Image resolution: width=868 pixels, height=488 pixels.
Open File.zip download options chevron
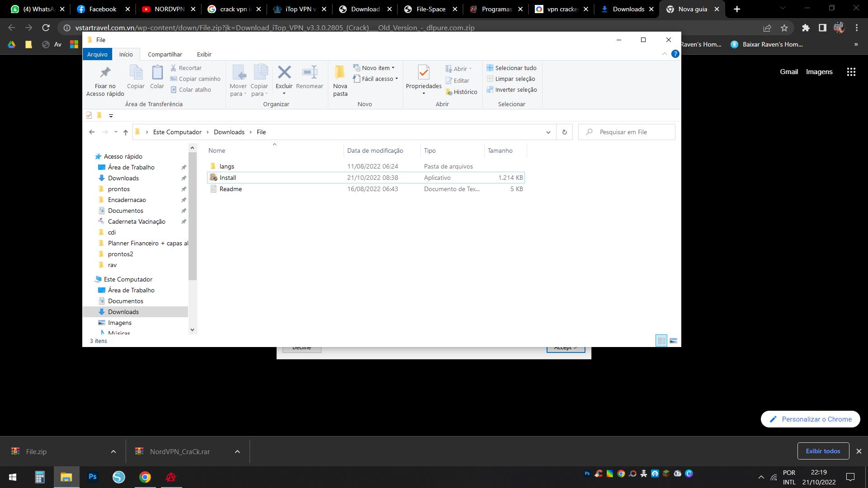coord(113,451)
